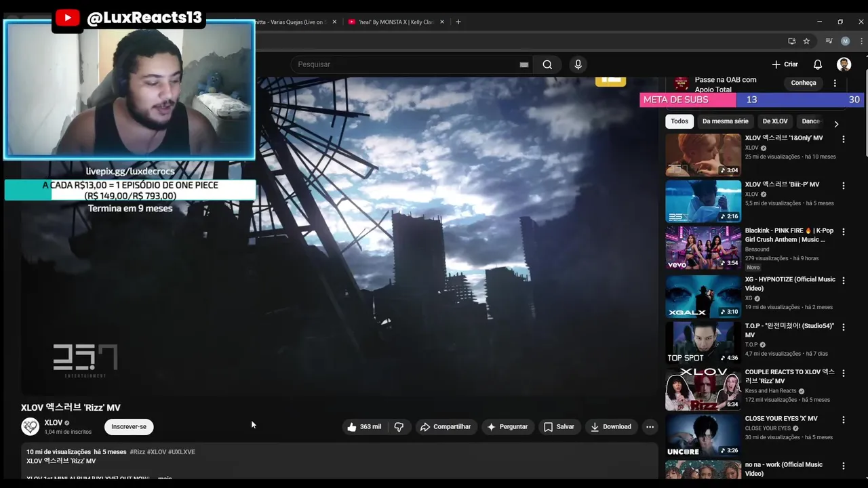Switch to the Varias Quejas tab
This screenshot has height=488, width=868.
pyautogui.click(x=292, y=22)
